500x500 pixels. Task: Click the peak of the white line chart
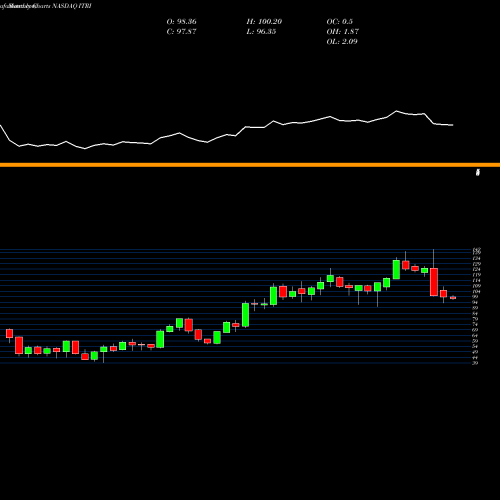pos(397,111)
